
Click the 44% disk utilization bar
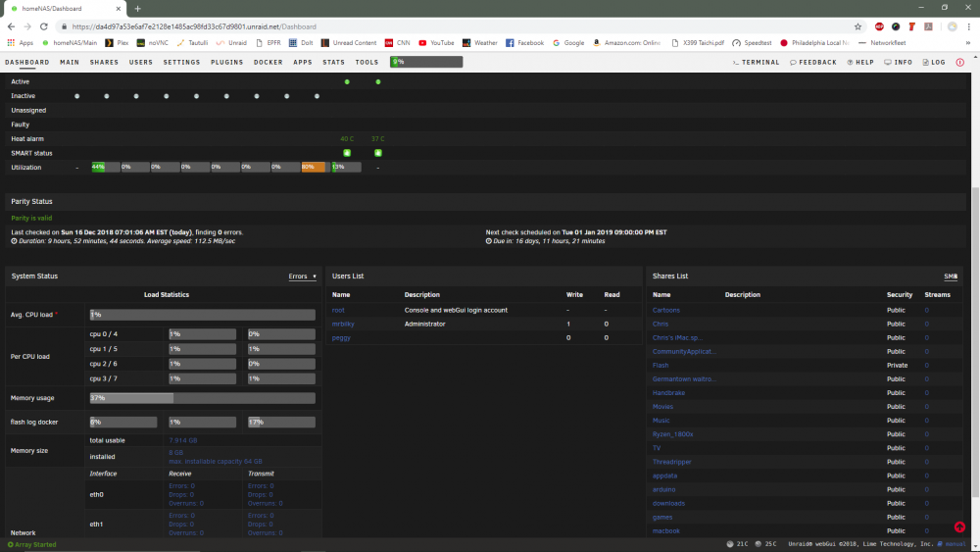106,167
